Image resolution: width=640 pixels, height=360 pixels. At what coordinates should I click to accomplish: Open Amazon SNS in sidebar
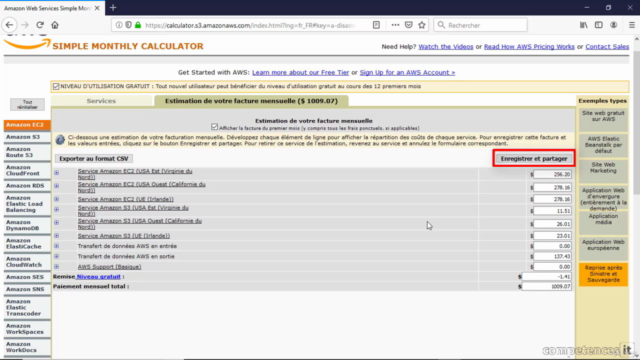coord(27,289)
